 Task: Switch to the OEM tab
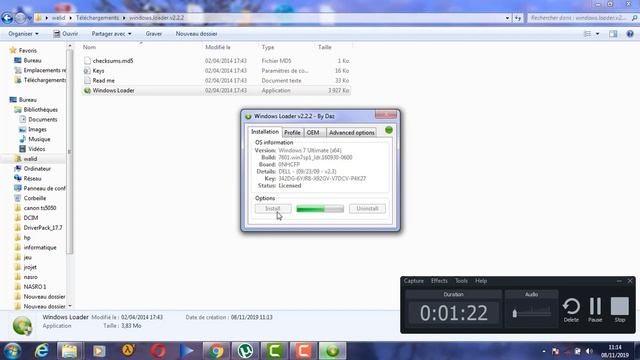click(313, 133)
